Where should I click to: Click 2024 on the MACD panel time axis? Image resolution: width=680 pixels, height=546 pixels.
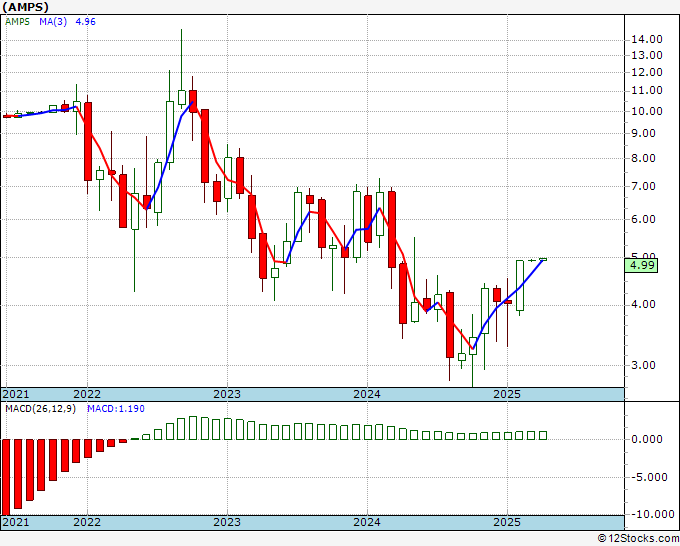click(367, 522)
